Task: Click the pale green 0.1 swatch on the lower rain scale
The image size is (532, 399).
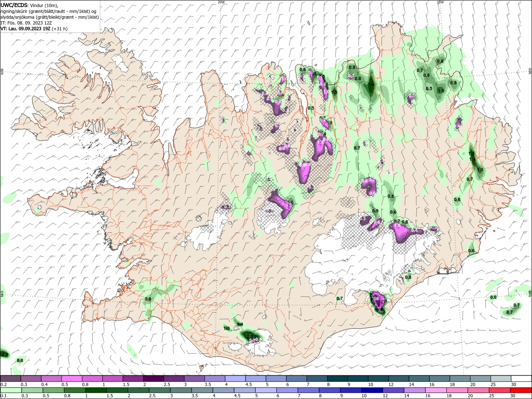Action: (11, 390)
